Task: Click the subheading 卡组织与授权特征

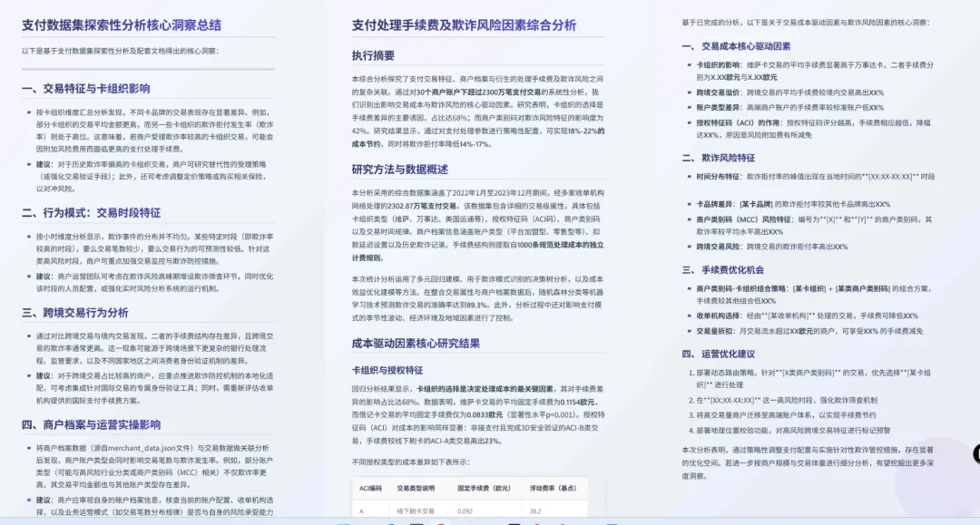Action: pyautogui.click(x=387, y=370)
